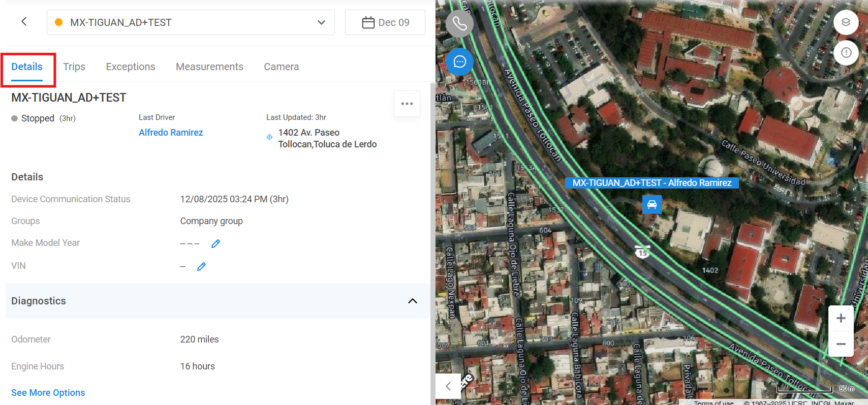Switch to the Trips tab
Viewport: 868px width, 405px height.
[x=74, y=67]
